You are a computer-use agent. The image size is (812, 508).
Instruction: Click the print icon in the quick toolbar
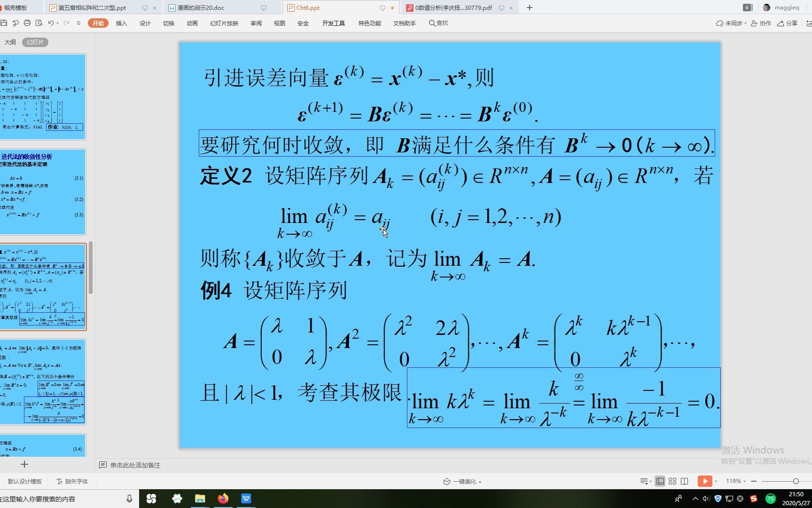pos(27,23)
